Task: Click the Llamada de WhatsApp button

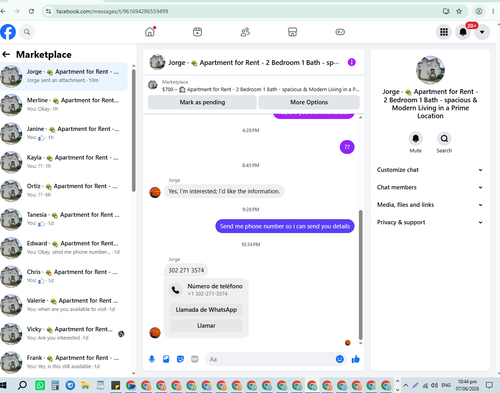Action: 206,310
